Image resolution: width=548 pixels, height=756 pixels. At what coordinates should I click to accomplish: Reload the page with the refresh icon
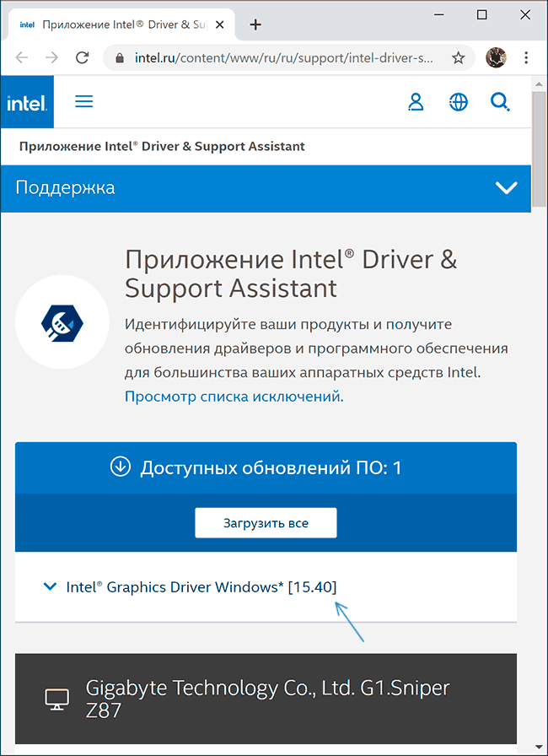tap(83, 58)
